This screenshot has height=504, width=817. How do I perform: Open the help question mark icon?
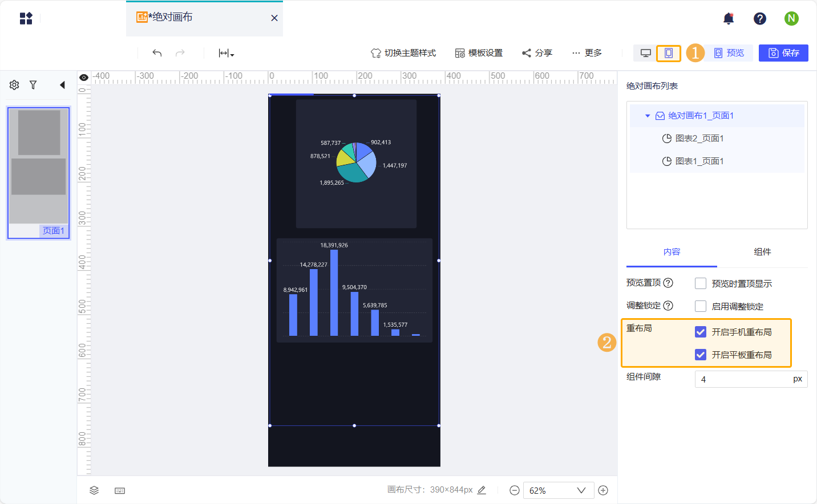760,19
